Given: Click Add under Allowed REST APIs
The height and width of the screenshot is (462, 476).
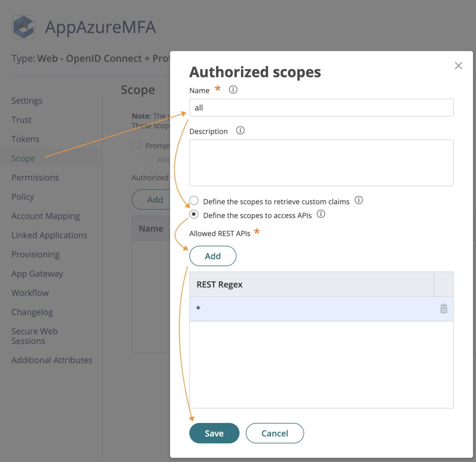Looking at the screenshot, I should pyautogui.click(x=213, y=256).
